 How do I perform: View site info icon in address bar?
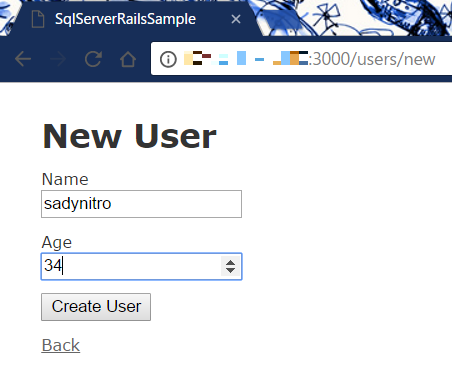(x=168, y=59)
